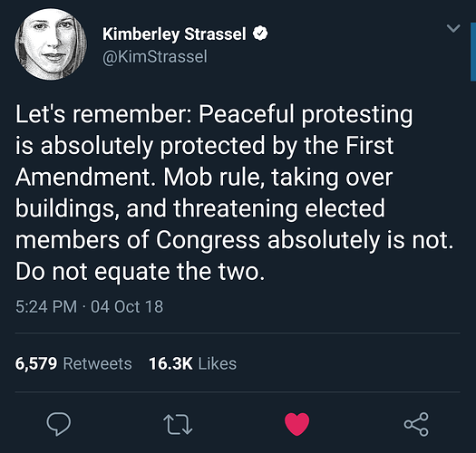The width and height of the screenshot is (476, 453).
Task: Tap the share icon
Action: point(416,424)
